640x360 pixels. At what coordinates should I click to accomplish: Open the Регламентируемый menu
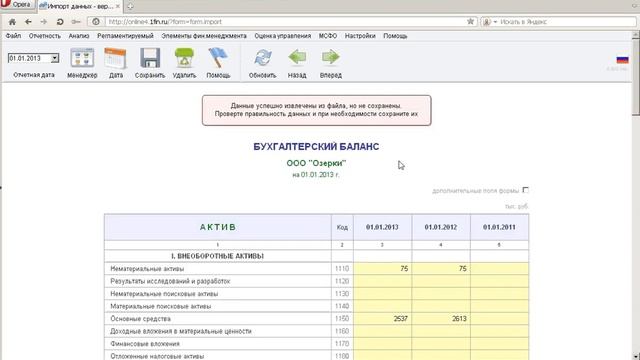click(125, 36)
